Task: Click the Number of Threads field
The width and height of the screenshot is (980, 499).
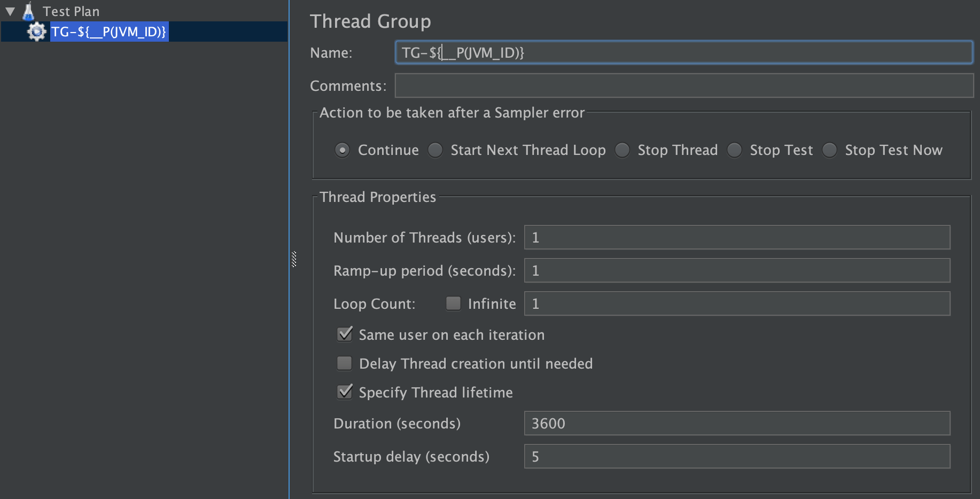Action: point(736,237)
